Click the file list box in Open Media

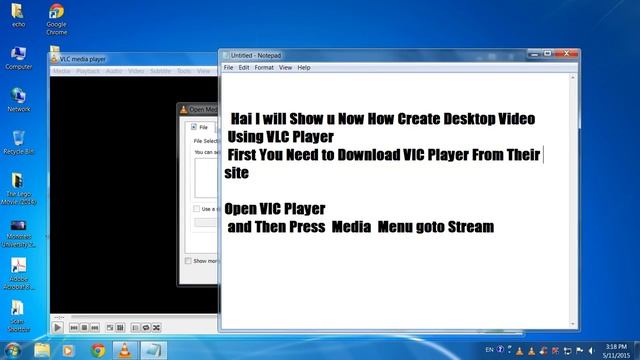206,178
